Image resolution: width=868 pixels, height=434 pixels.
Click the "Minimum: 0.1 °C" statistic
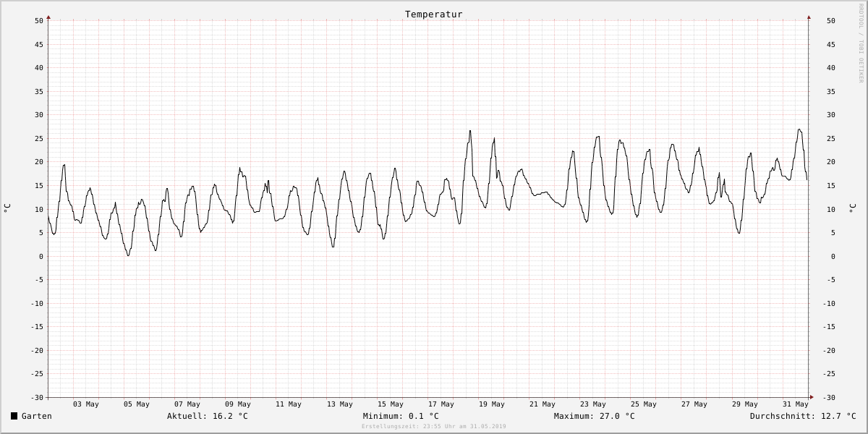[x=401, y=416]
